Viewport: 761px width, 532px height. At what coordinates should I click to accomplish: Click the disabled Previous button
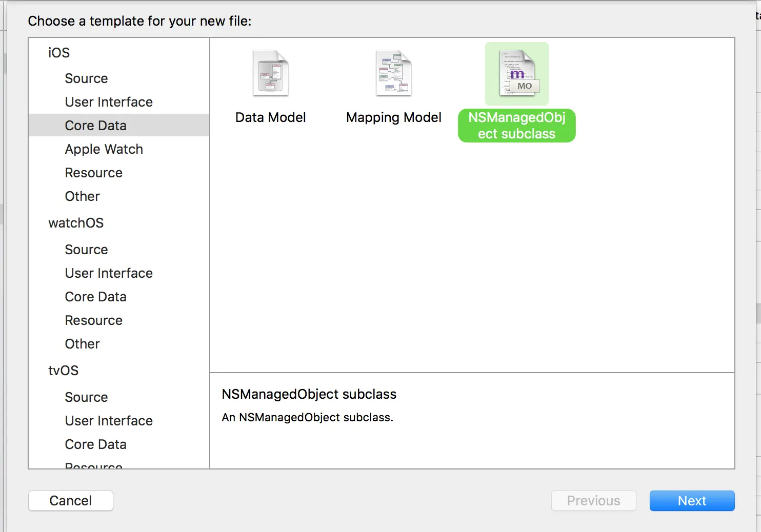coord(594,501)
